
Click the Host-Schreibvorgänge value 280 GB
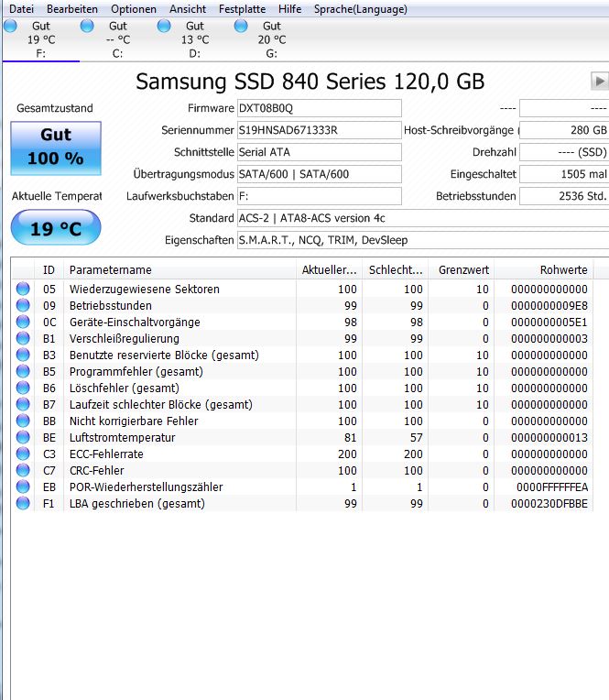click(564, 130)
